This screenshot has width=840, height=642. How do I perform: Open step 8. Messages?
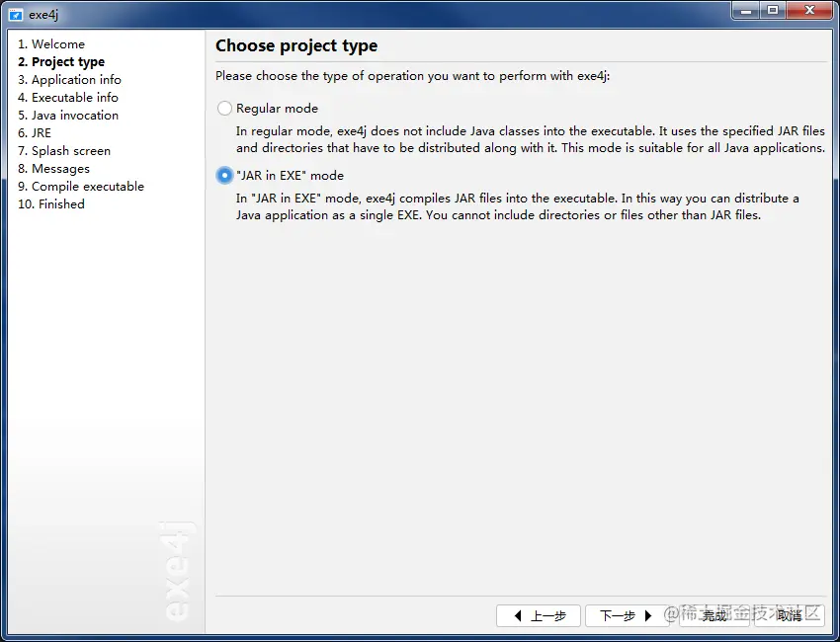coord(54,168)
